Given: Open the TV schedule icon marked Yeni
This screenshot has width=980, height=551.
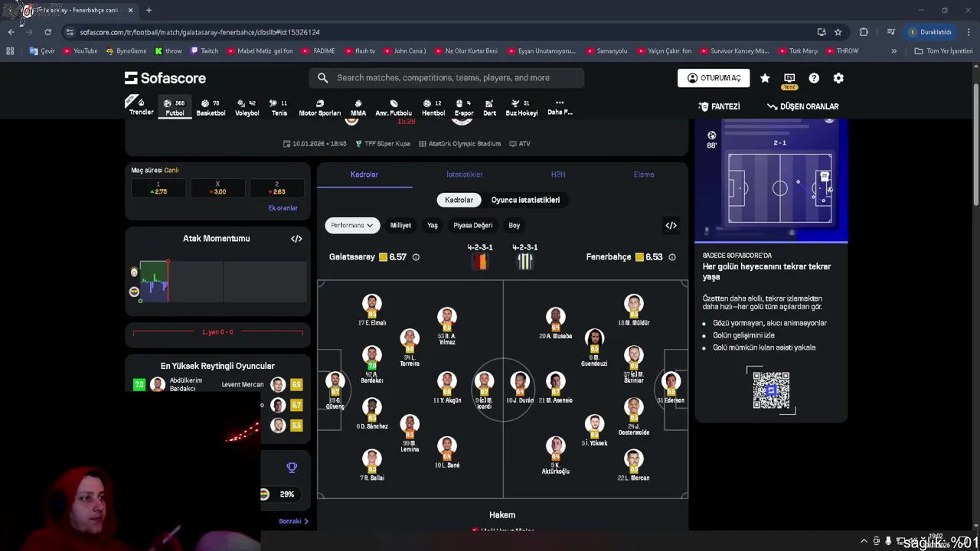Looking at the screenshot, I should 789,79.
